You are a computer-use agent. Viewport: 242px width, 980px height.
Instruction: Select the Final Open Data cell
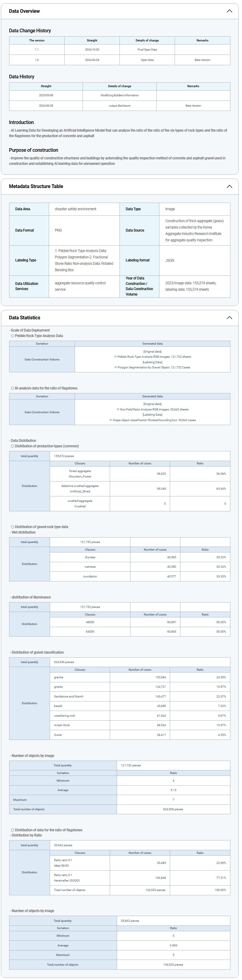147,49
